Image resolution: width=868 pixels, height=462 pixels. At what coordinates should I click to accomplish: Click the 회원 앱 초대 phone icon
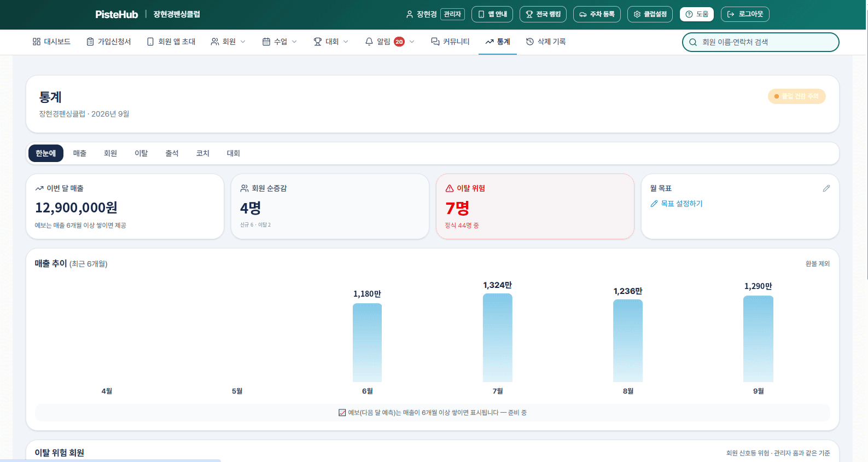pos(150,42)
